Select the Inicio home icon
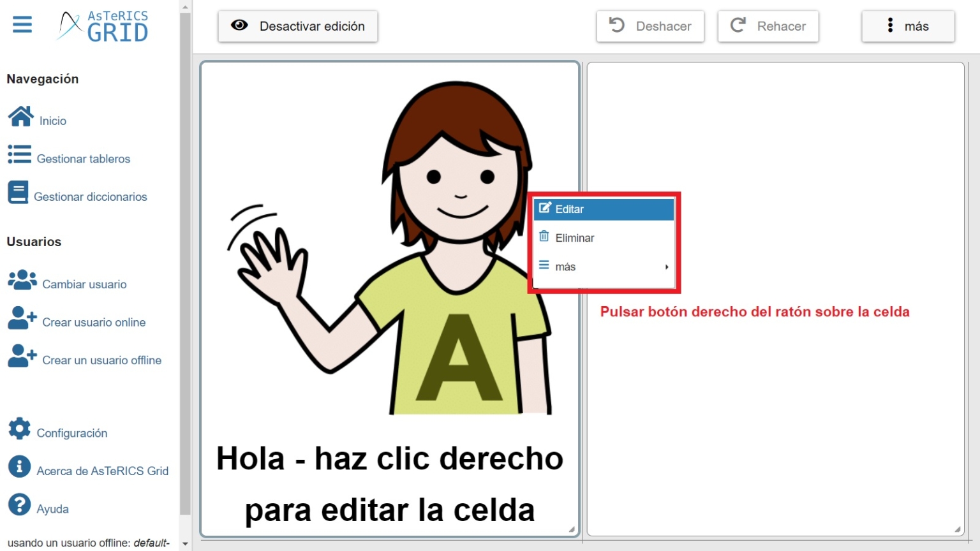Image resolution: width=980 pixels, height=551 pixels. (20, 117)
